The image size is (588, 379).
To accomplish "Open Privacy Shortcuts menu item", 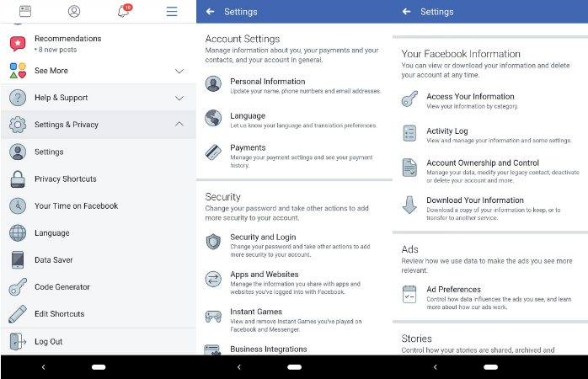I will click(99, 179).
